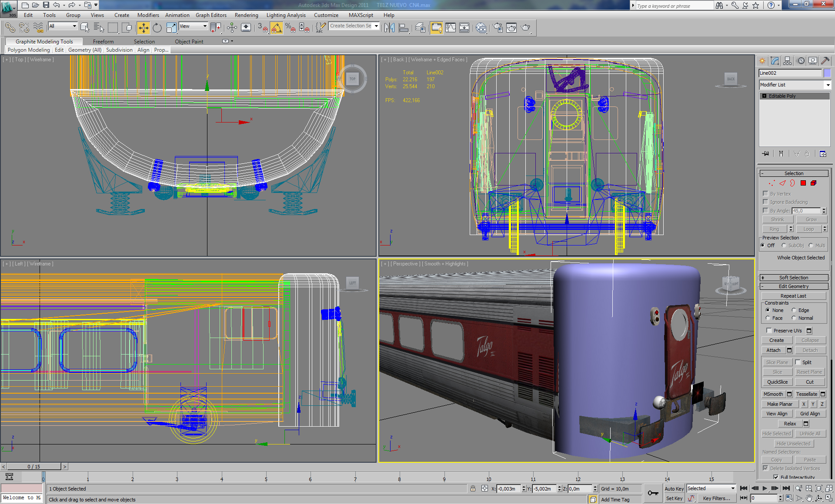Activate the Select and Move tool
The width and height of the screenshot is (835, 504).
143,28
